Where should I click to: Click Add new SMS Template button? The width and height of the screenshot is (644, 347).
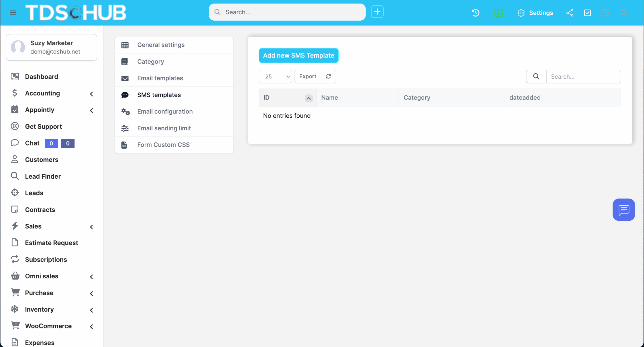pos(298,55)
